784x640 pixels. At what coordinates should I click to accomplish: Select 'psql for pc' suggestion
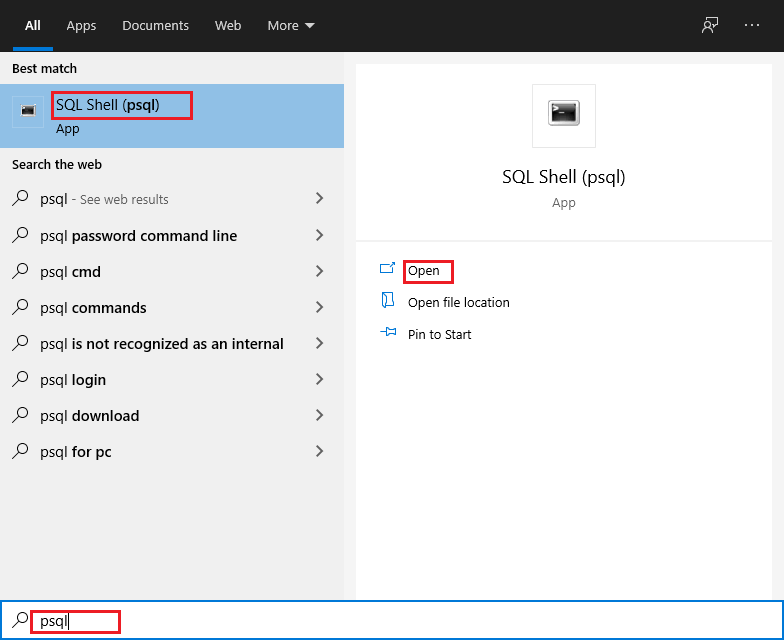(x=172, y=451)
